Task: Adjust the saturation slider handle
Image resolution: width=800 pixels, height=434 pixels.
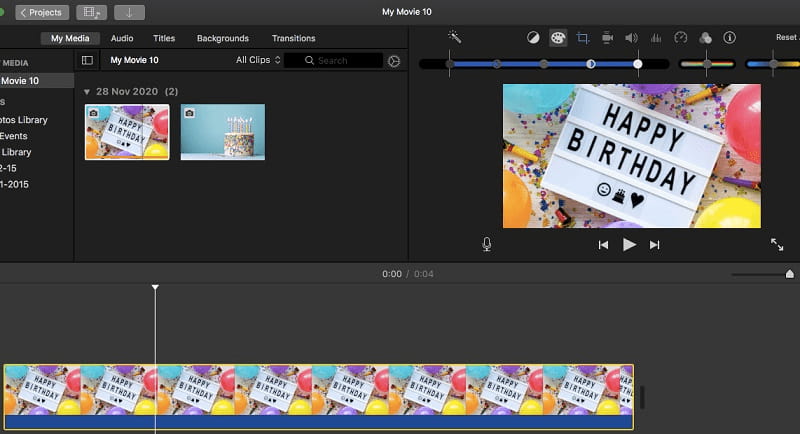Action: [707, 64]
